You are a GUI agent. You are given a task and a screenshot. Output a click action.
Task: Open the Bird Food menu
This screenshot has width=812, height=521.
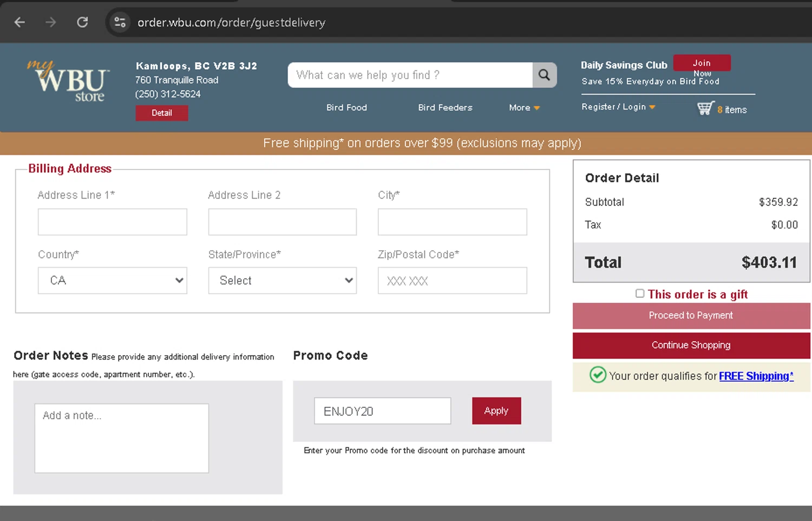tap(346, 107)
